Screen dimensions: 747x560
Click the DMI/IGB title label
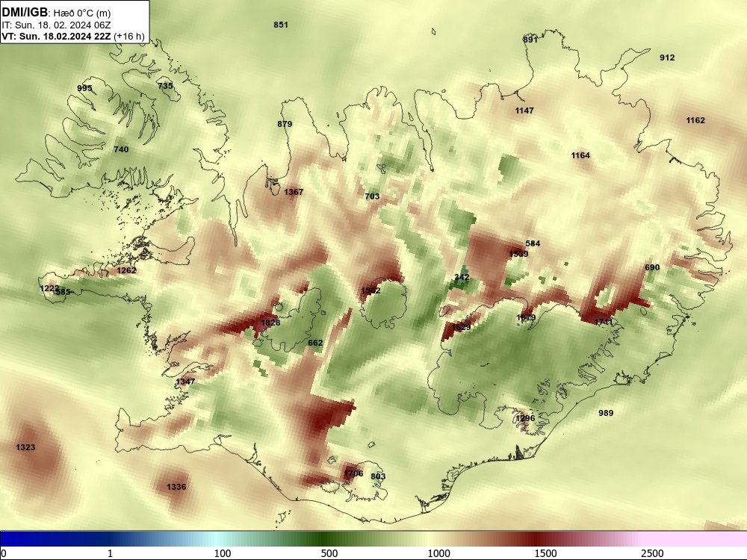[x=25, y=13]
